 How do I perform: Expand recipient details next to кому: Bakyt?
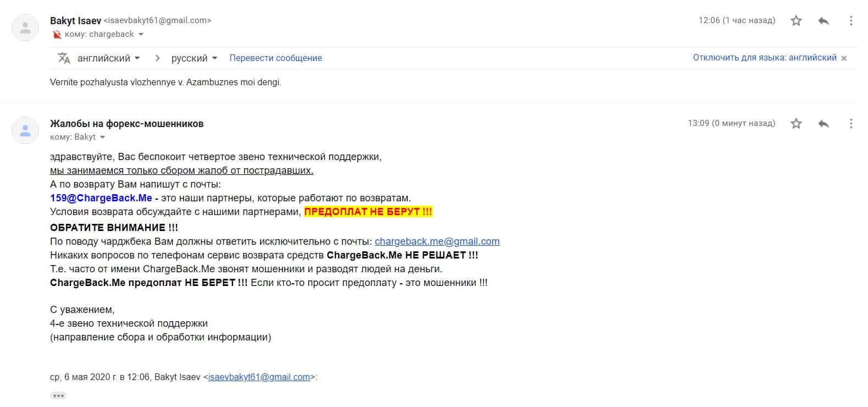[x=102, y=137]
